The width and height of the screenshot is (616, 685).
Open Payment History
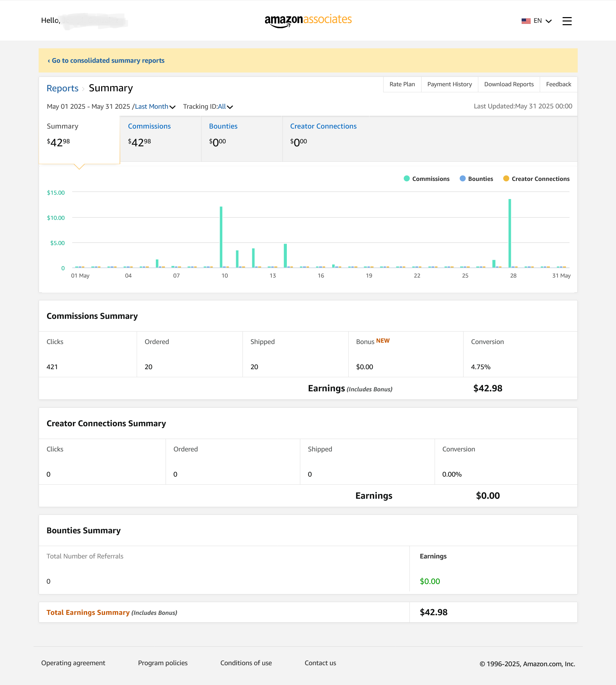[x=449, y=84]
